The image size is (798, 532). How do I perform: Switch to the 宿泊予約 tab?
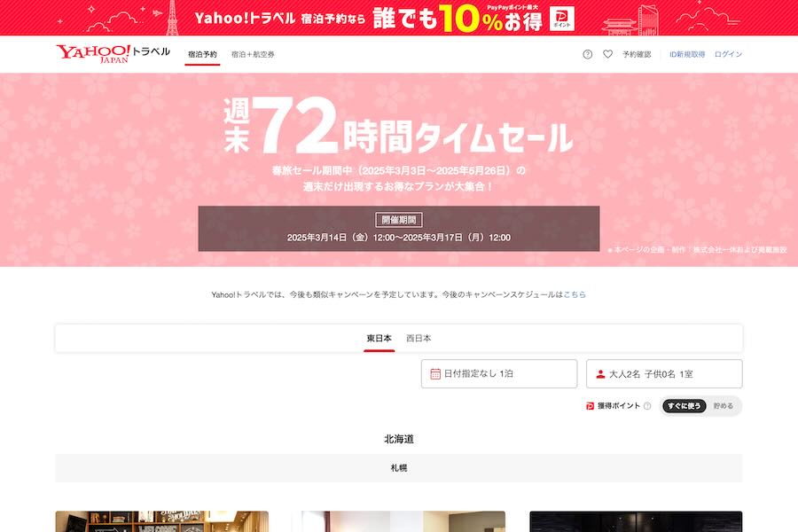pyautogui.click(x=202, y=54)
